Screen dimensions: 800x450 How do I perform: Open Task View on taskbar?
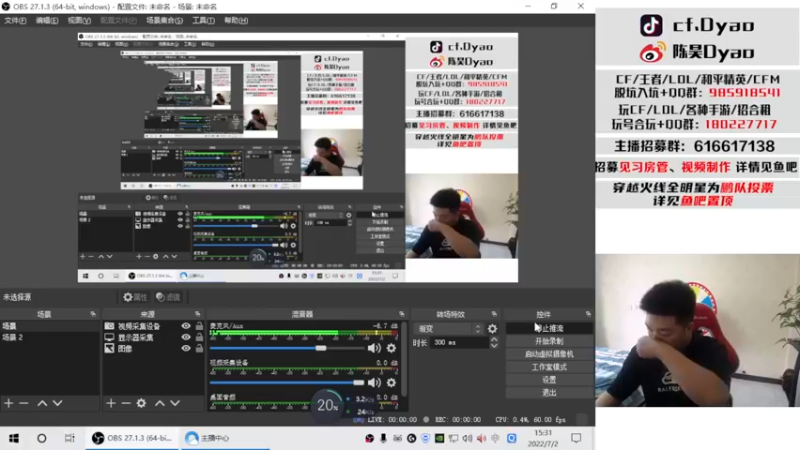point(69,438)
